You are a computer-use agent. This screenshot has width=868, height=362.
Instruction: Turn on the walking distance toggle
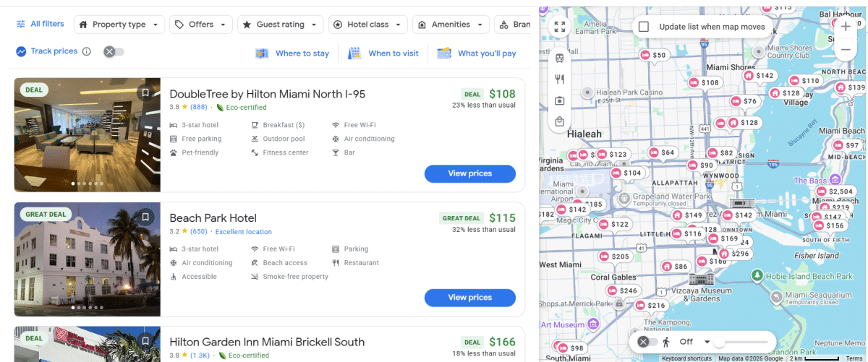click(x=648, y=342)
